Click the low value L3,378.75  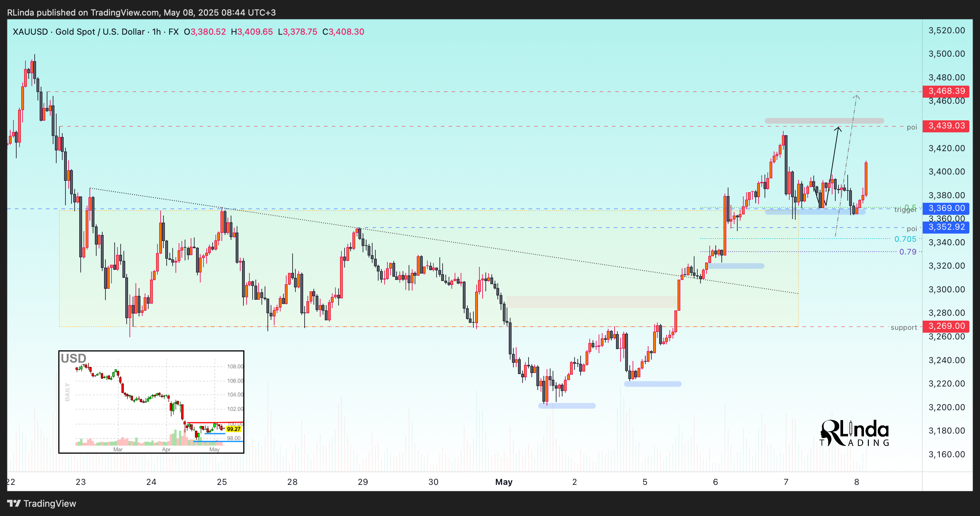click(297, 31)
